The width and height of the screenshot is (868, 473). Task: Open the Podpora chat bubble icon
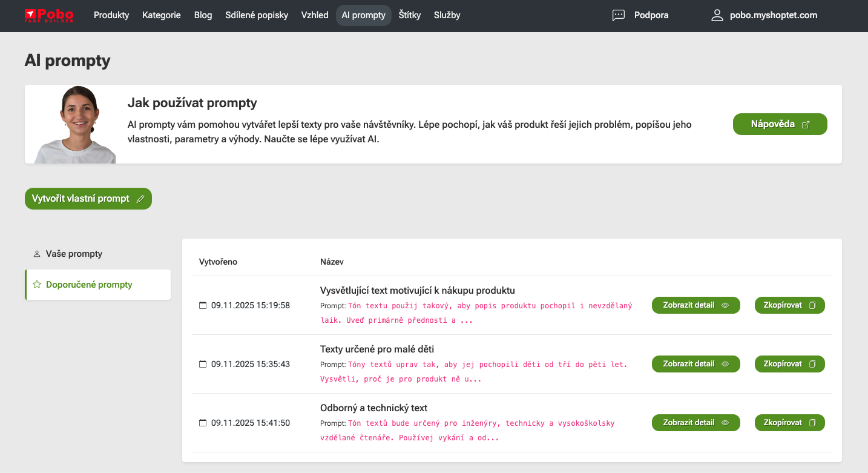tap(618, 15)
